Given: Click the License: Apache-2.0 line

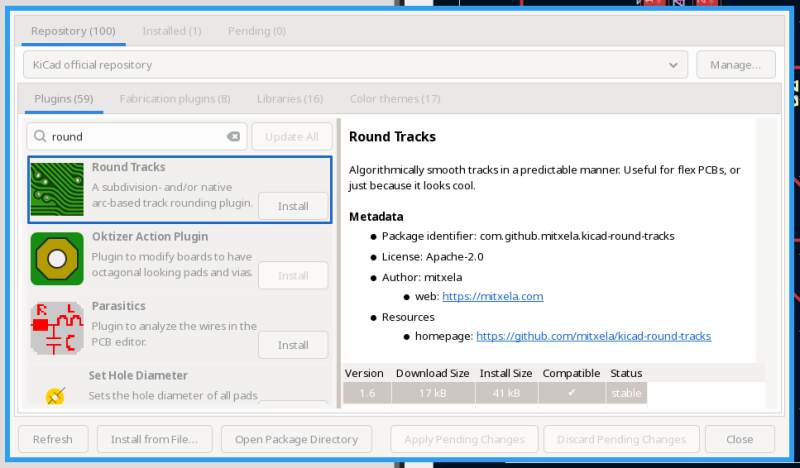Looking at the screenshot, I should 433,257.
